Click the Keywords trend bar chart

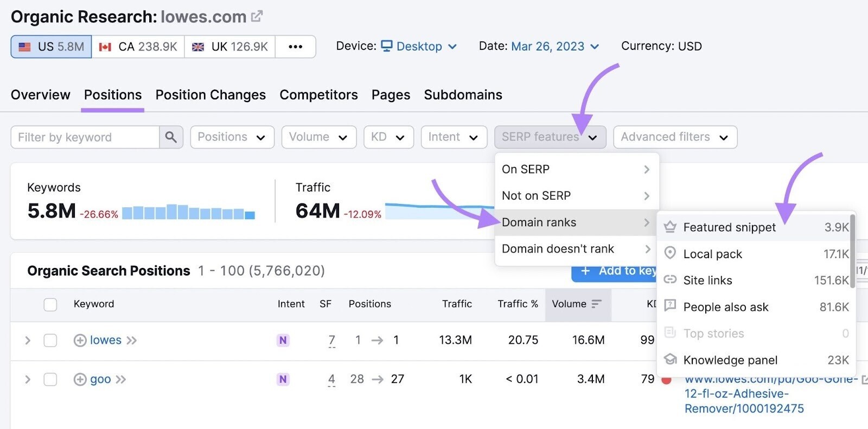coord(188,212)
